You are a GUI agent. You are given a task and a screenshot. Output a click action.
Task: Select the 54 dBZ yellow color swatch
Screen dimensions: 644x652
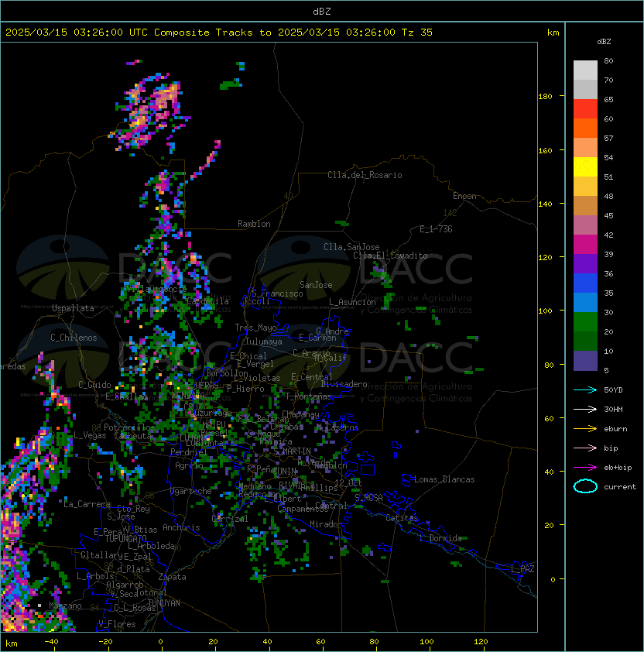tap(585, 166)
